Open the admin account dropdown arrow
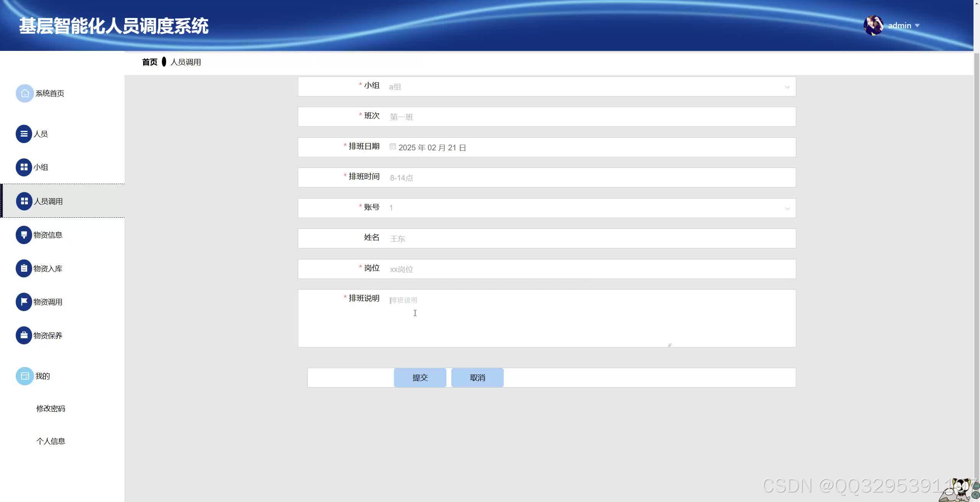Viewport: 980px width, 502px height. [917, 26]
